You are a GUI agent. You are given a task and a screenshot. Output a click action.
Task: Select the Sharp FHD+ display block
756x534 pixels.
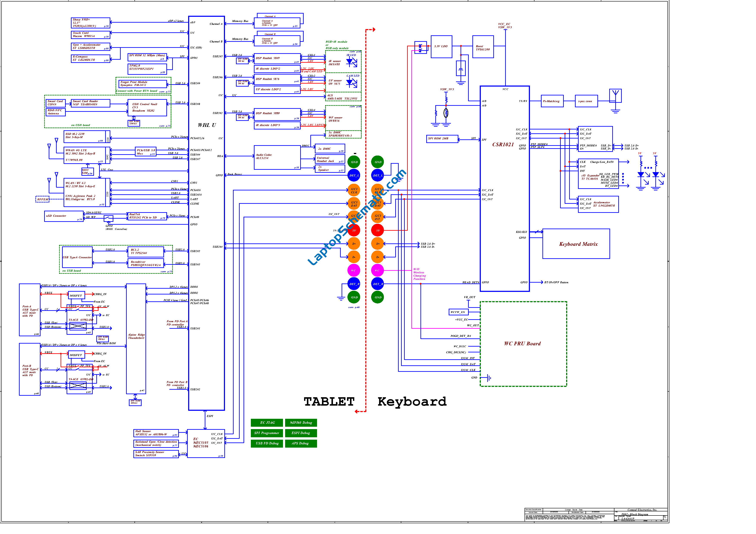coord(91,23)
